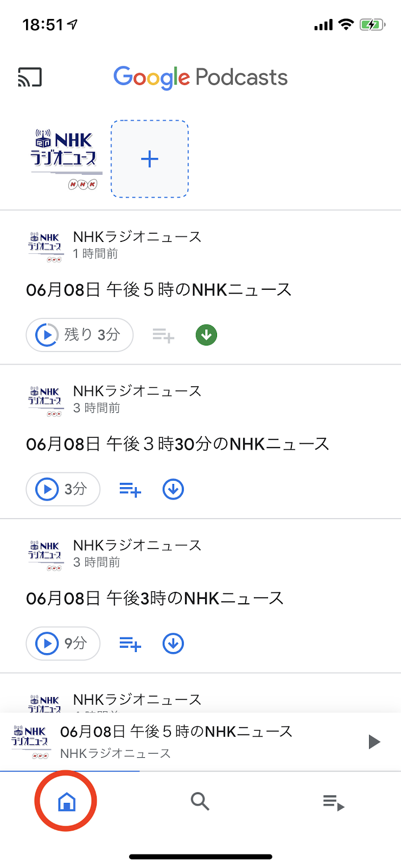Image resolution: width=401 pixels, height=868 pixels.
Task: Play the 3:30 PM NHK news episode
Action: click(63, 489)
